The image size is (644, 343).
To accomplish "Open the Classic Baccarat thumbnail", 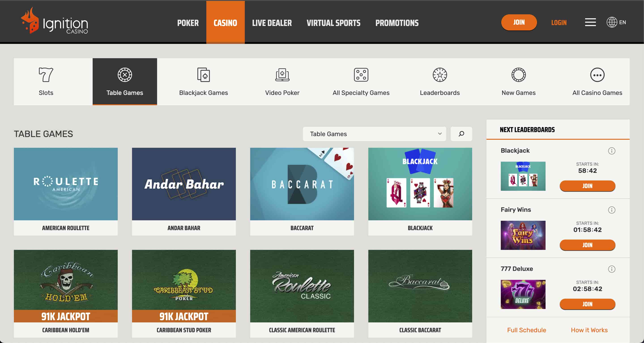I will (x=420, y=286).
